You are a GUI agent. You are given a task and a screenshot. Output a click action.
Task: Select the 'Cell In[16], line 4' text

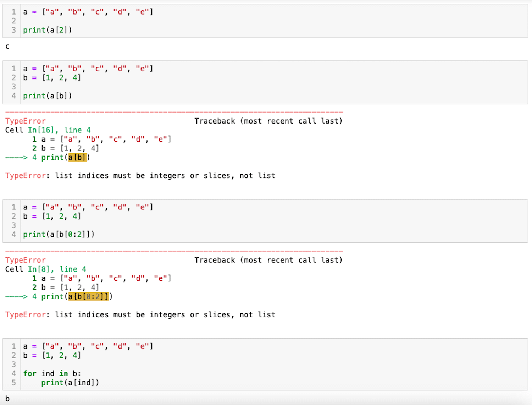(48, 130)
